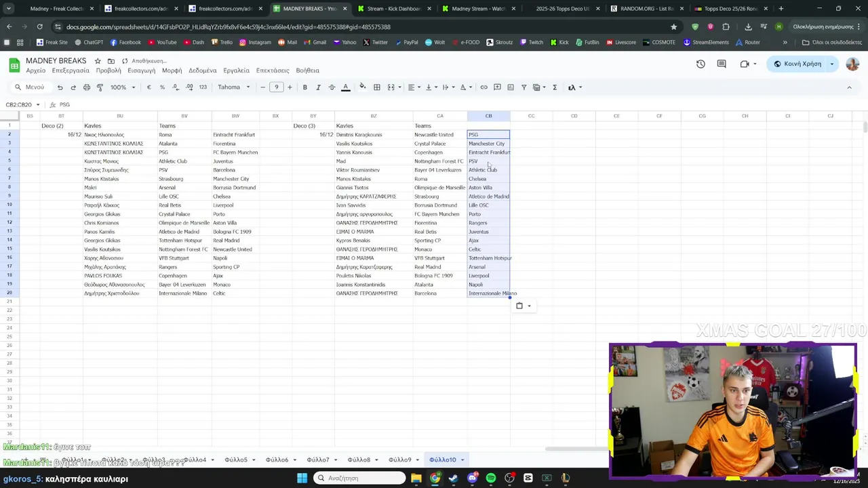Viewport: 868px width, 488px height.
Task: Switch to Φύλλο7 sheet tab
Action: click(317, 460)
